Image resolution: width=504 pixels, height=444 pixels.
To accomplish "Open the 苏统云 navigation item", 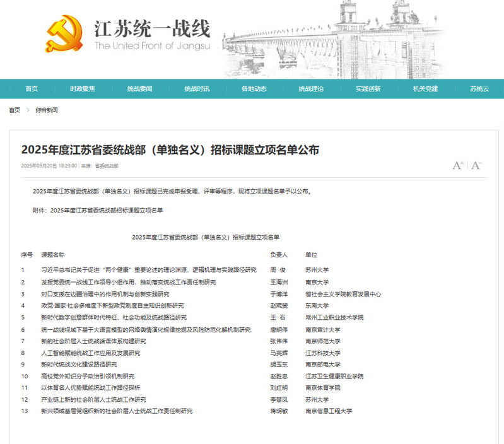I will point(479,89).
